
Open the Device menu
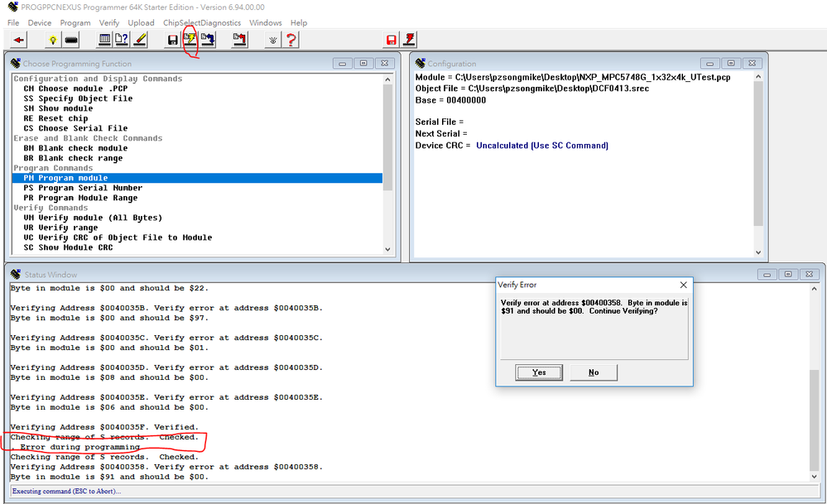(40, 22)
